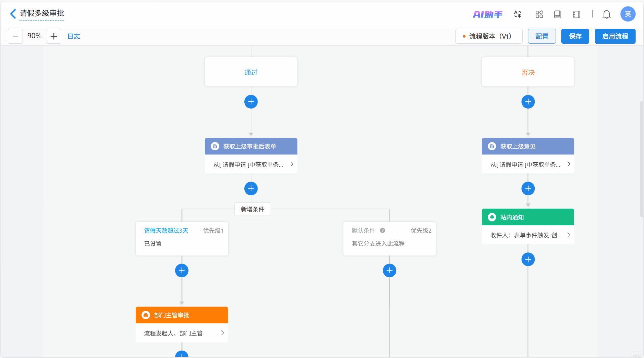Screen dimensions: 644x358
Task: Click the 保存 button
Action: pos(575,36)
